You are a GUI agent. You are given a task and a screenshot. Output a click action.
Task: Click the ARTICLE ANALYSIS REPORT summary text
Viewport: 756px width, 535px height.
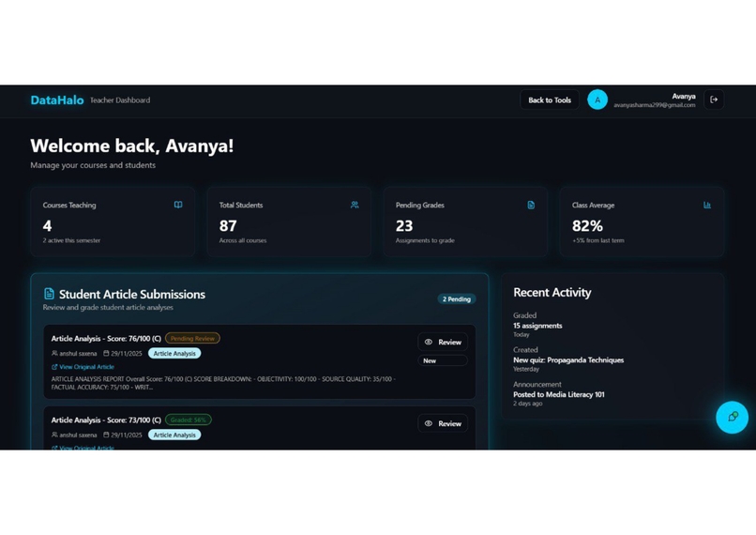pyautogui.click(x=223, y=383)
